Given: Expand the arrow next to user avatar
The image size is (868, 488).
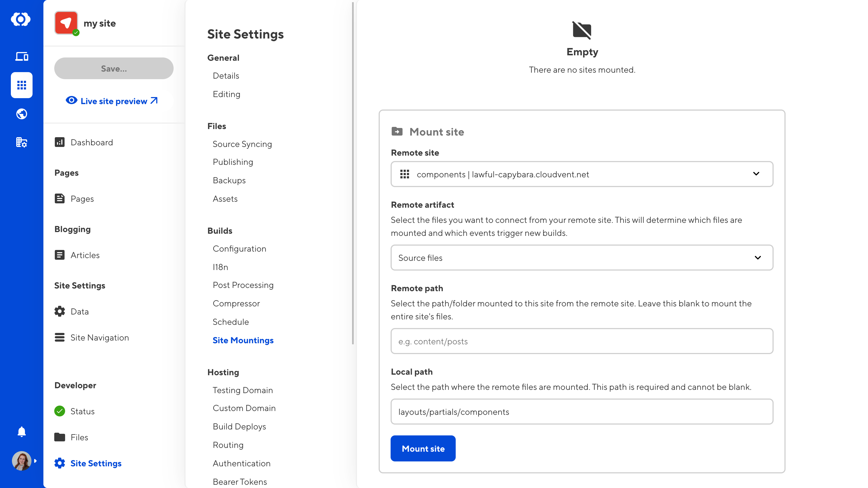Looking at the screenshot, I should click(x=35, y=461).
